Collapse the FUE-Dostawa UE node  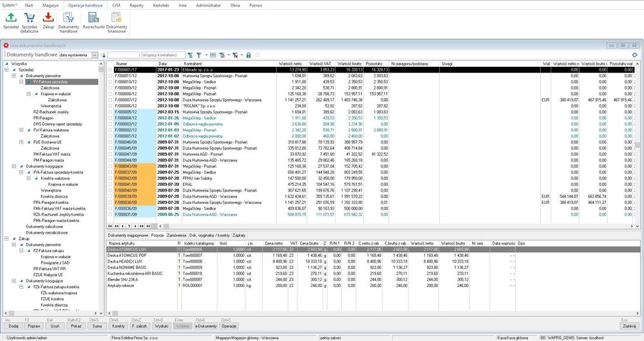pos(21,142)
